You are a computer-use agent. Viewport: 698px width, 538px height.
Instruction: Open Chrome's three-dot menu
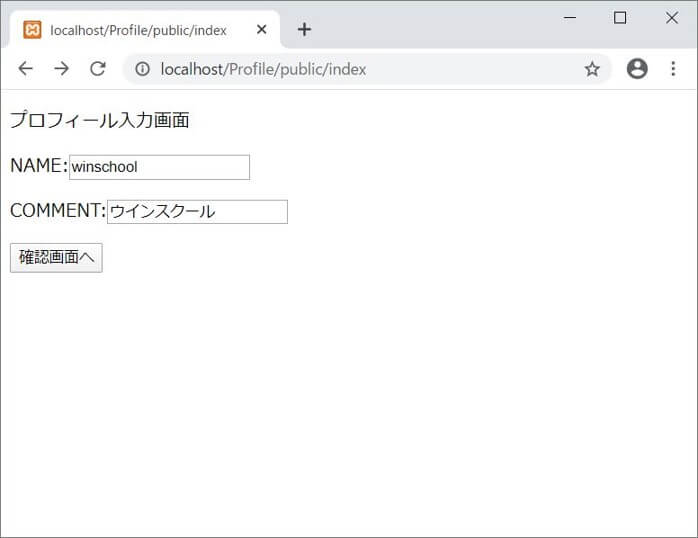tap(673, 69)
